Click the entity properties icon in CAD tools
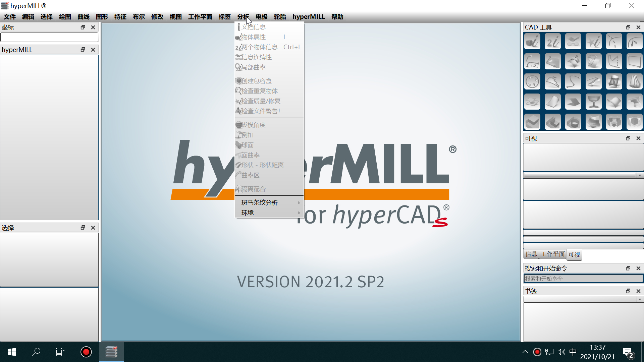This screenshot has width=644, height=362. [x=532, y=42]
